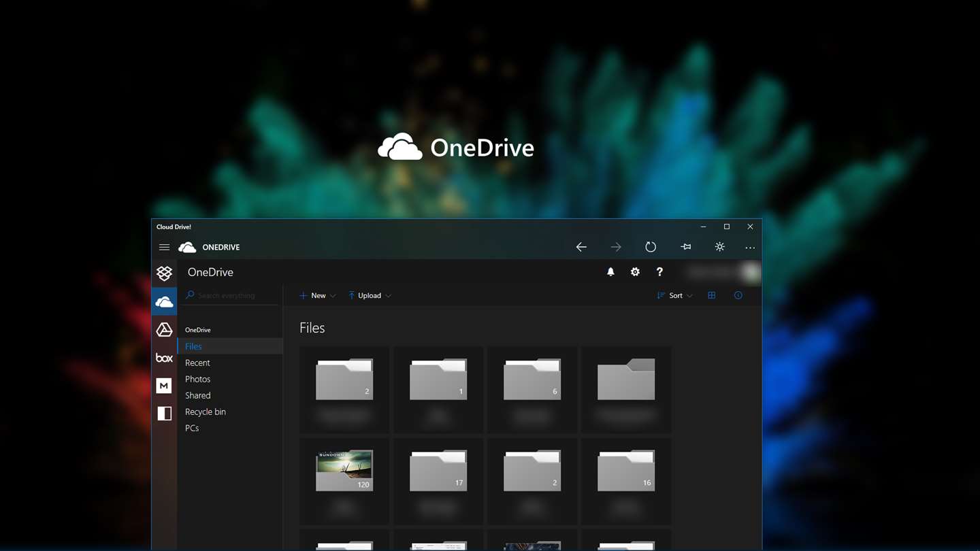Screen dimensions: 980x551
Task: Open the notifications bell
Action: 610,272
